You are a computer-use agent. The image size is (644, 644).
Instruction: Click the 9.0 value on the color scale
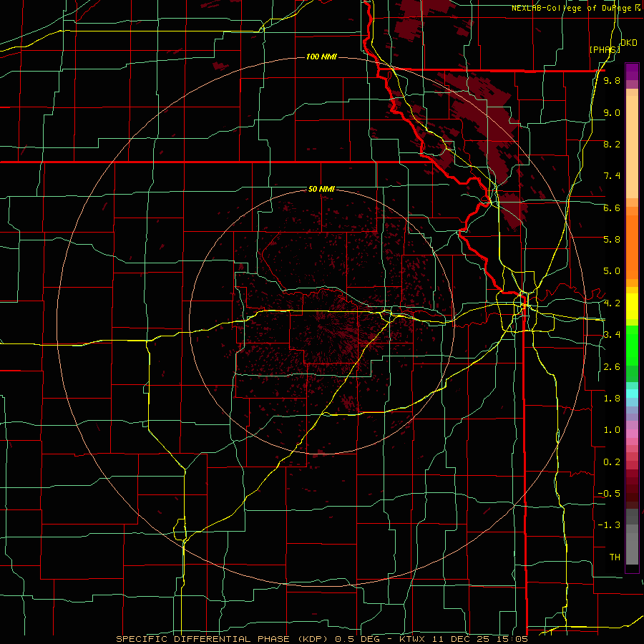pos(612,112)
